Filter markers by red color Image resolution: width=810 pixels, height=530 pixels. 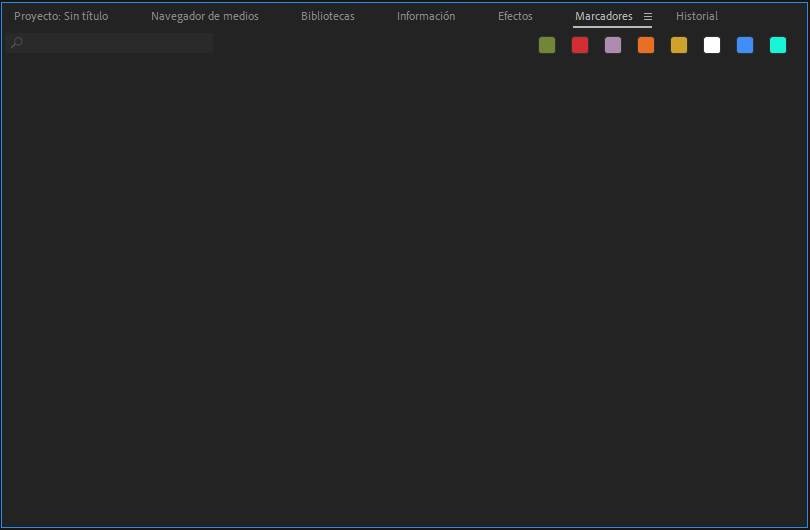click(x=580, y=45)
